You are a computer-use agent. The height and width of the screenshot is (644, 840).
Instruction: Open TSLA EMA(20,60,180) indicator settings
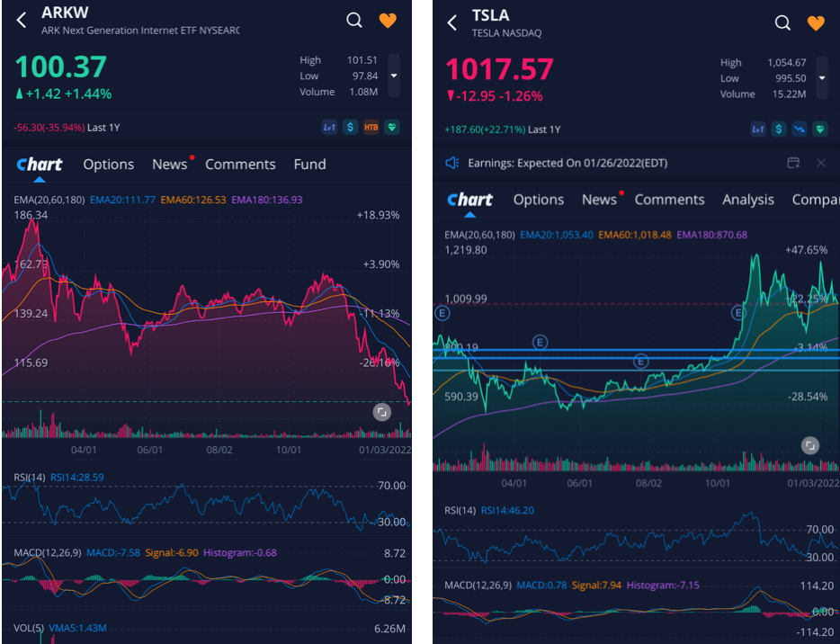pos(479,235)
